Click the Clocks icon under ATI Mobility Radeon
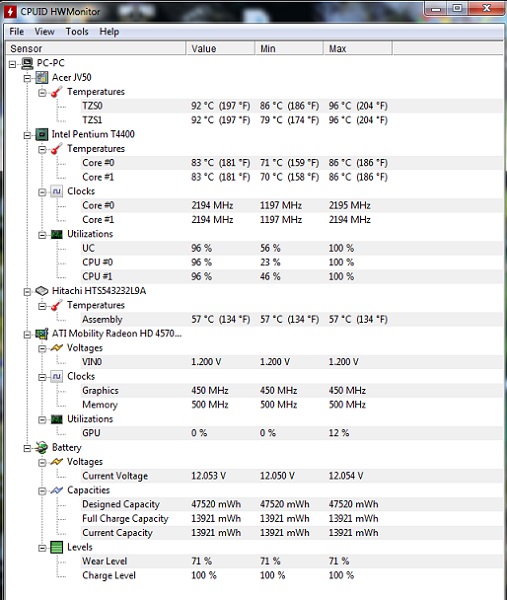Viewport: 507px width, 600px height. coord(57,377)
